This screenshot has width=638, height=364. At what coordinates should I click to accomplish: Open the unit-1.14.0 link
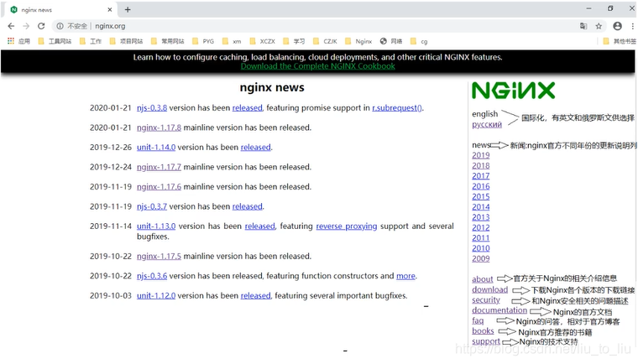click(156, 148)
